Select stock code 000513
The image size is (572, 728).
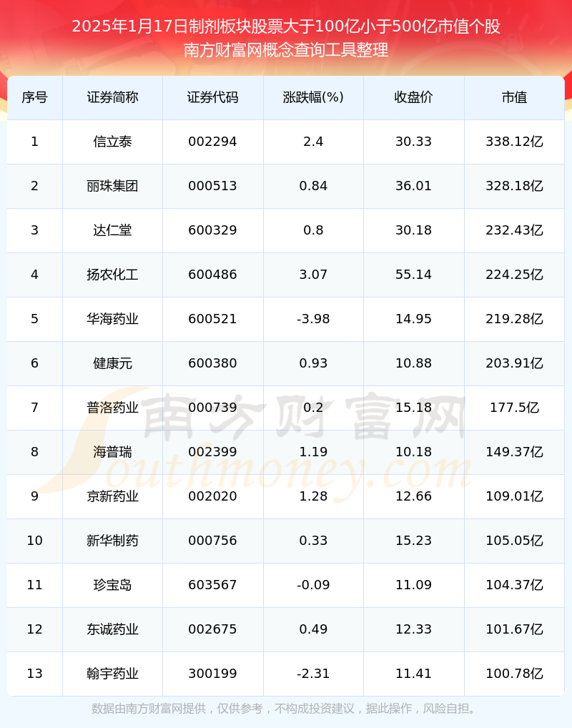pyautogui.click(x=212, y=186)
